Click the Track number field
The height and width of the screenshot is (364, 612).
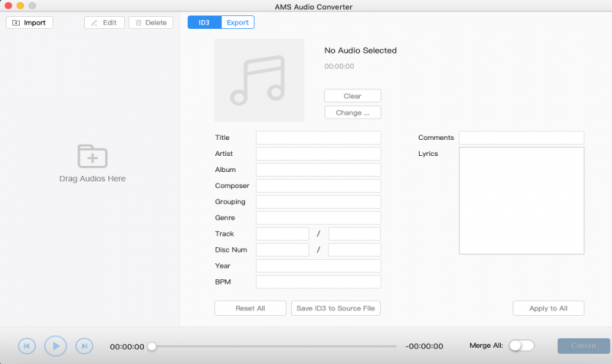pyautogui.click(x=282, y=234)
